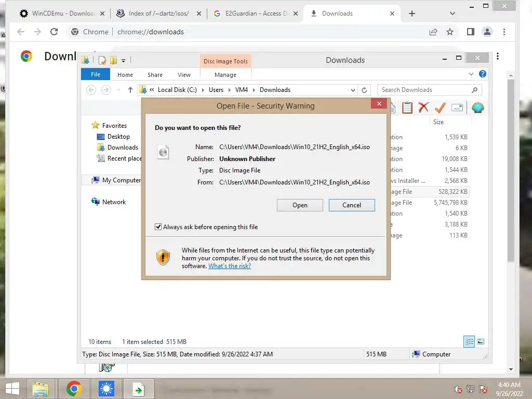Click the shell globe toolbar icon

[477, 108]
